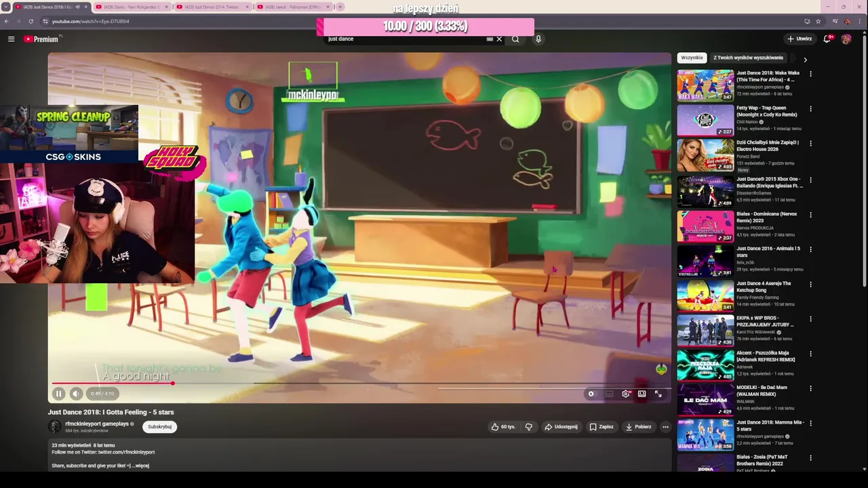Go back with browser back arrow
Screen dimensions: 868x488
coord(6,21)
